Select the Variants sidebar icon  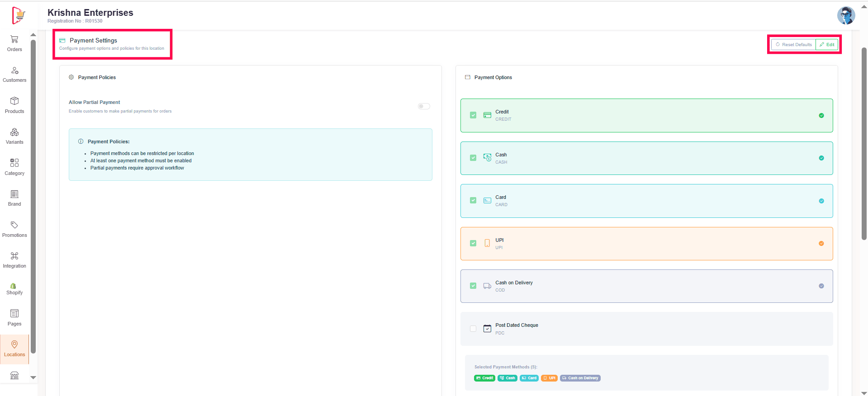pos(14,132)
